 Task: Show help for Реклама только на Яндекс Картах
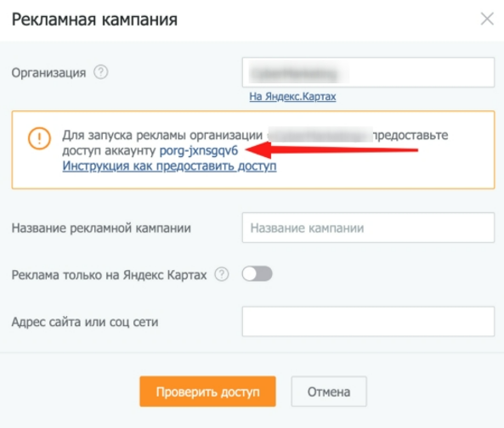coord(222,274)
